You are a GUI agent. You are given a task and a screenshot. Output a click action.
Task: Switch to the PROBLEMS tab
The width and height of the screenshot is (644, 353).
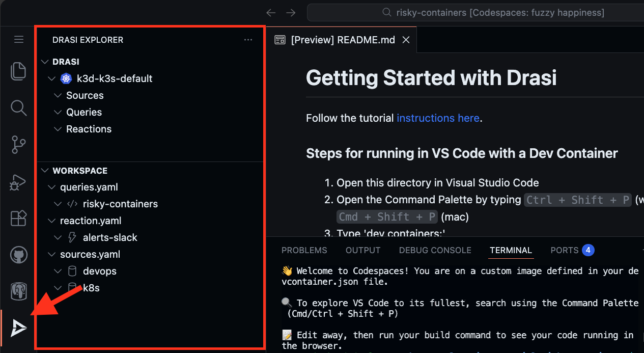click(x=304, y=250)
